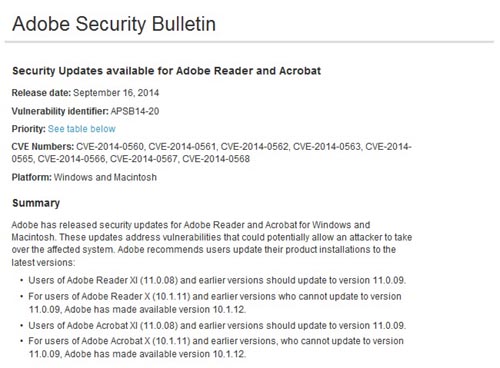
Task: Click the CVE-2014-0566 number
Action: click(72, 159)
